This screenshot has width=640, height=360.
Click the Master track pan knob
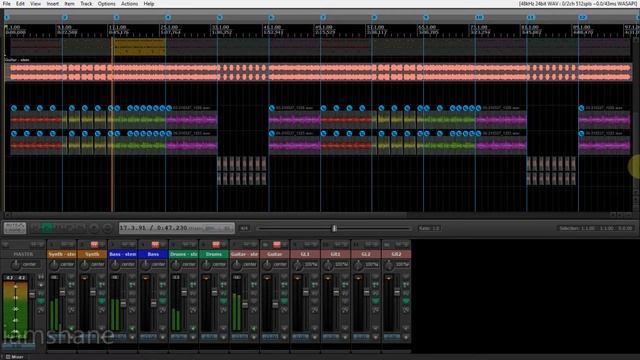pos(16,265)
